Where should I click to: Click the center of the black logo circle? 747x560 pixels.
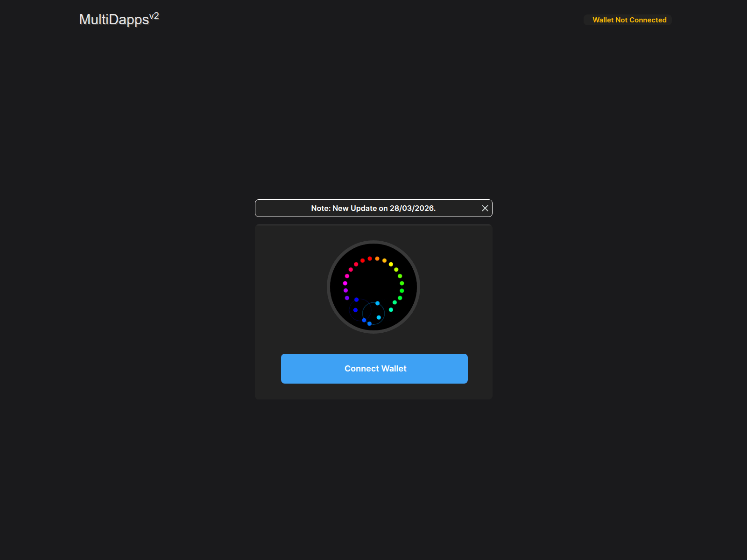click(373, 287)
